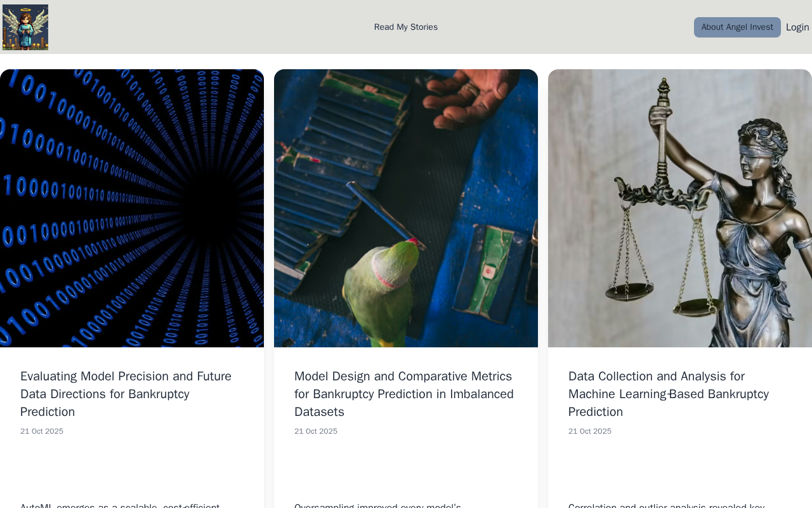Image resolution: width=812 pixels, height=508 pixels.
Task: Open Evaluating Model Precision and Future Data article
Action: pyautogui.click(x=127, y=394)
